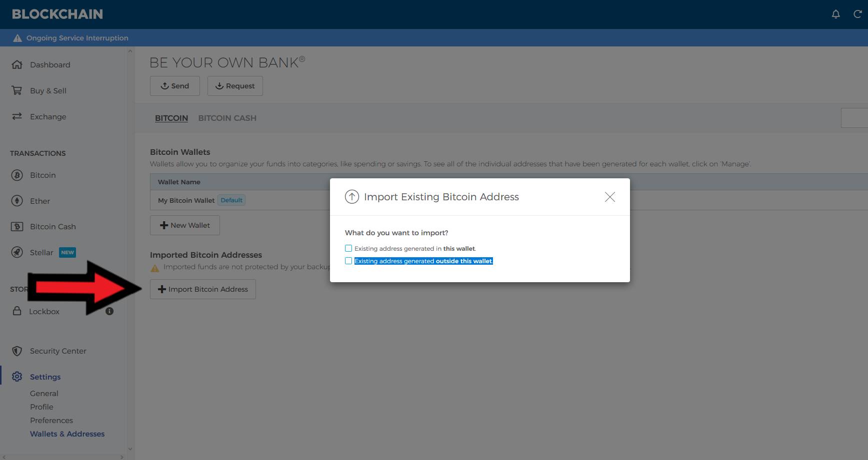Click the sidebar scroll up arrow
Image resolution: width=868 pixels, height=460 pixels.
pos(130,51)
